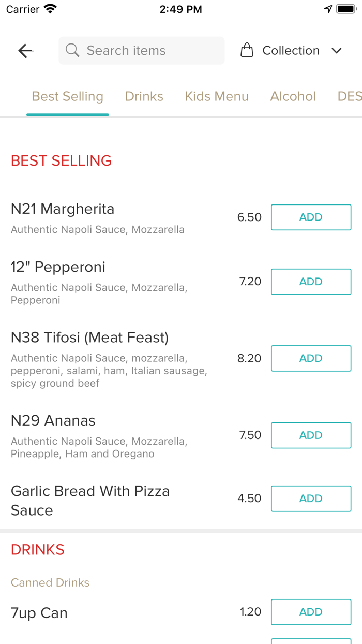This screenshot has height=644, width=362.
Task: Add N21 Margherita to the order
Action: (311, 217)
